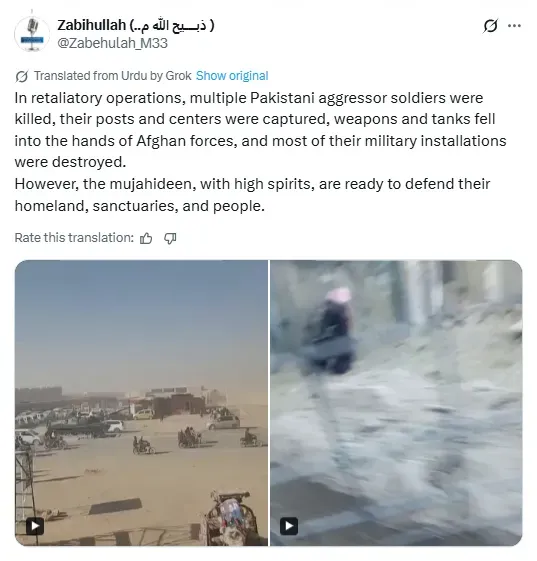Rate translation with thumbs up

146,238
